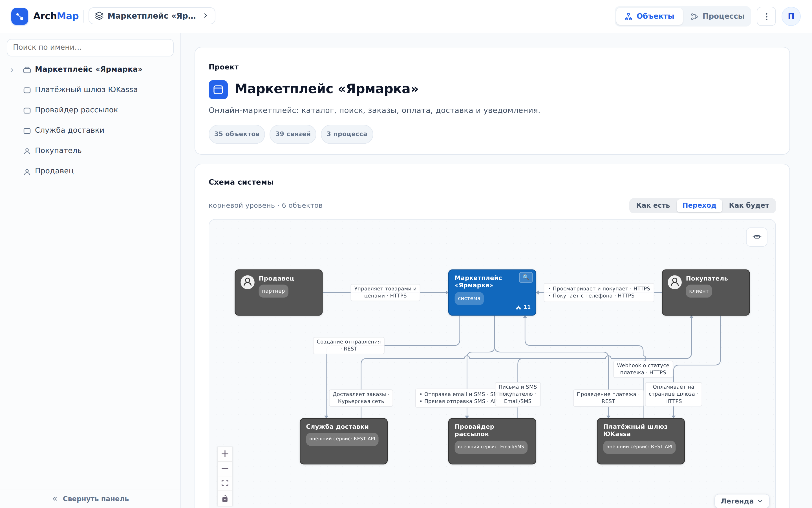Click the 39 связей badge
The image size is (812, 508).
pos(293,134)
